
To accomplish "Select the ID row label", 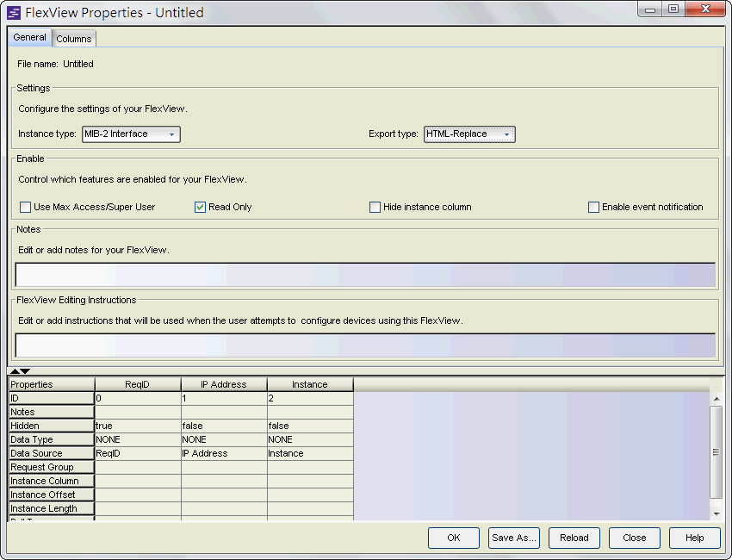I will pyautogui.click(x=52, y=398).
